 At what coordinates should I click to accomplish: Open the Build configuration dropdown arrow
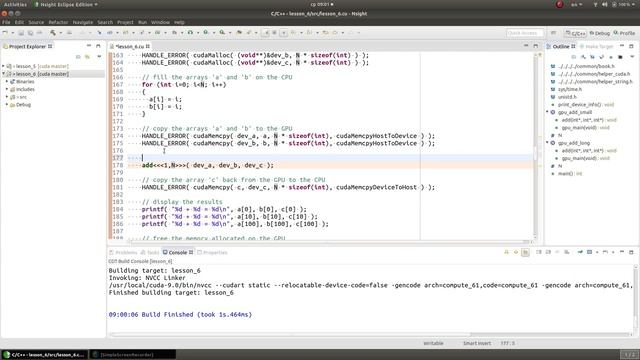pos(60,33)
